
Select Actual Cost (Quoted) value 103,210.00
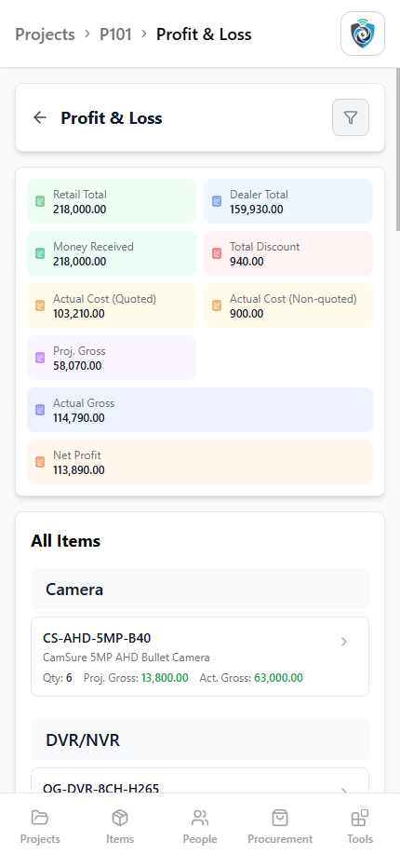[x=79, y=313]
